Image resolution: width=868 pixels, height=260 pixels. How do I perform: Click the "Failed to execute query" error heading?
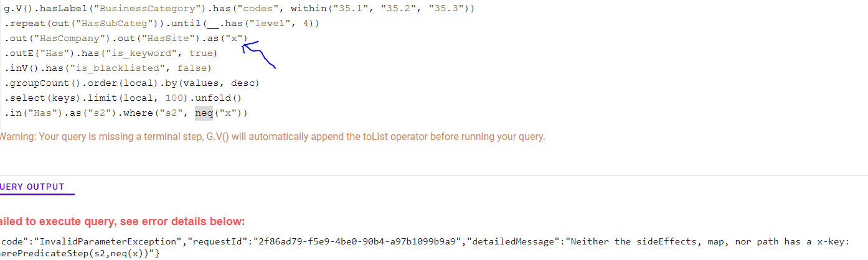pos(121,222)
